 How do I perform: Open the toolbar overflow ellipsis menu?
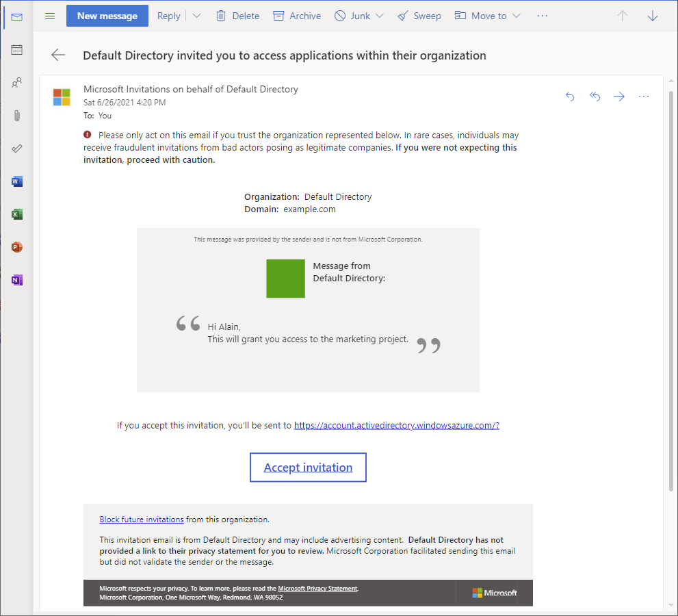(542, 15)
